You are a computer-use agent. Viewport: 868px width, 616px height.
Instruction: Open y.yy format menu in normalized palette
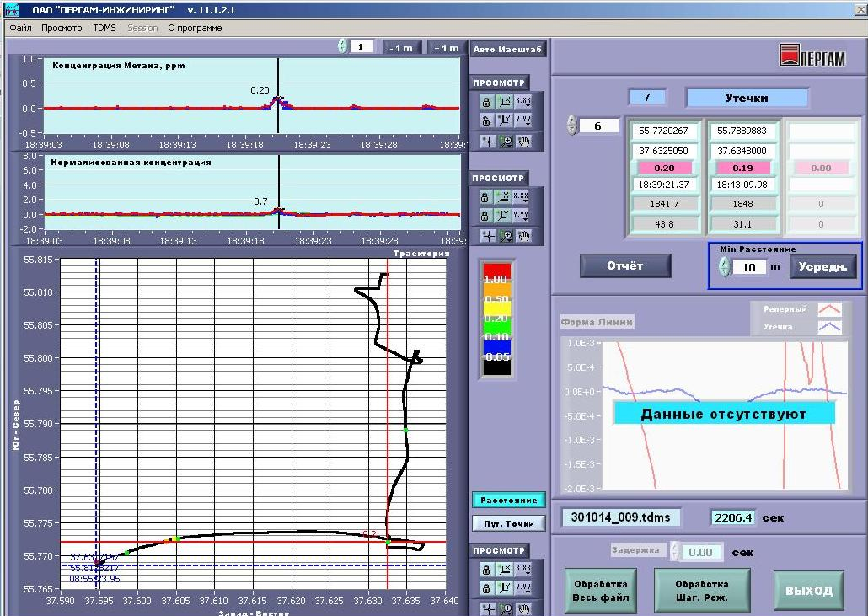pyautogui.click(x=522, y=215)
